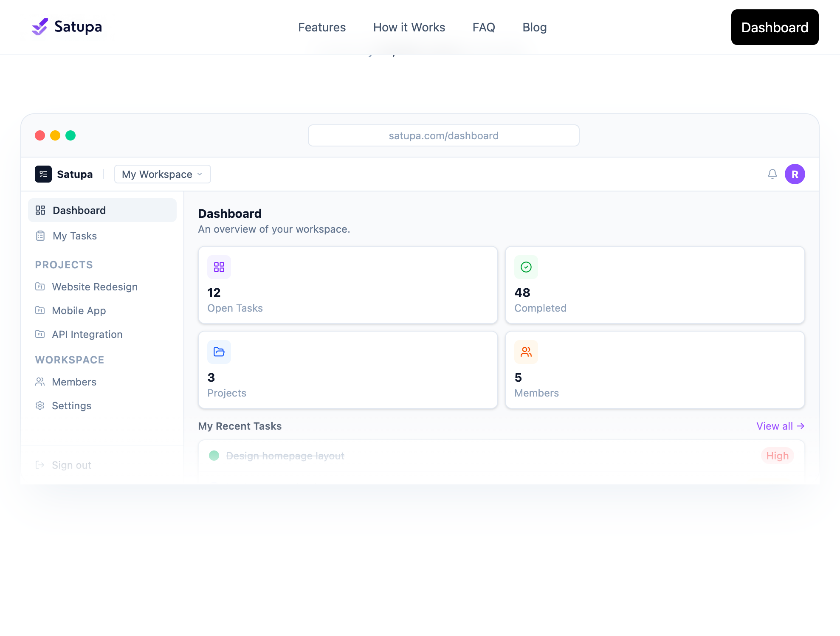The height and width of the screenshot is (636, 840).
Task: Open the purple R avatar menu
Action: (795, 174)
